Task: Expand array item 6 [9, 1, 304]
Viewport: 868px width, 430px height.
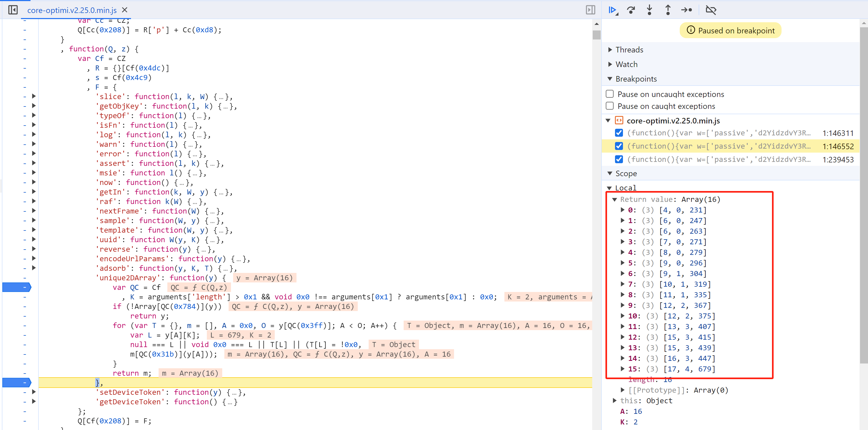Action: pyautogui.click(x=622, y=273)
